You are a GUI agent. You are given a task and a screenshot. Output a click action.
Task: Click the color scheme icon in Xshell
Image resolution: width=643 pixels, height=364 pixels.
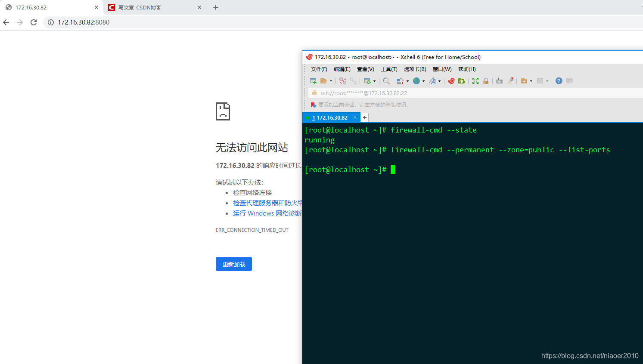(x=400, y=81)
